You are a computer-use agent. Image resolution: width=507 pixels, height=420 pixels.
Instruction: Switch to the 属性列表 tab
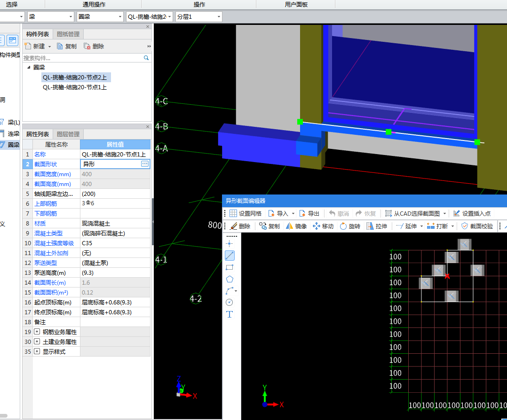coord(38,134)
